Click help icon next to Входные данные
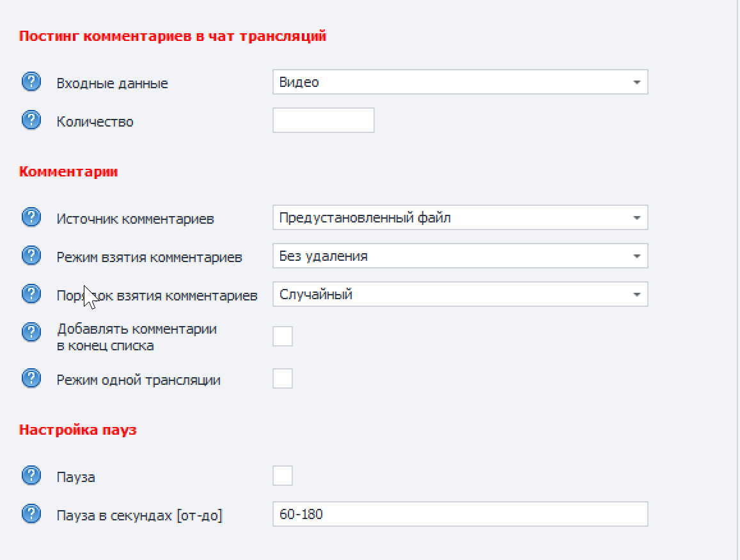The height and width of the screenshot is (560, 740). coord(31,82)
